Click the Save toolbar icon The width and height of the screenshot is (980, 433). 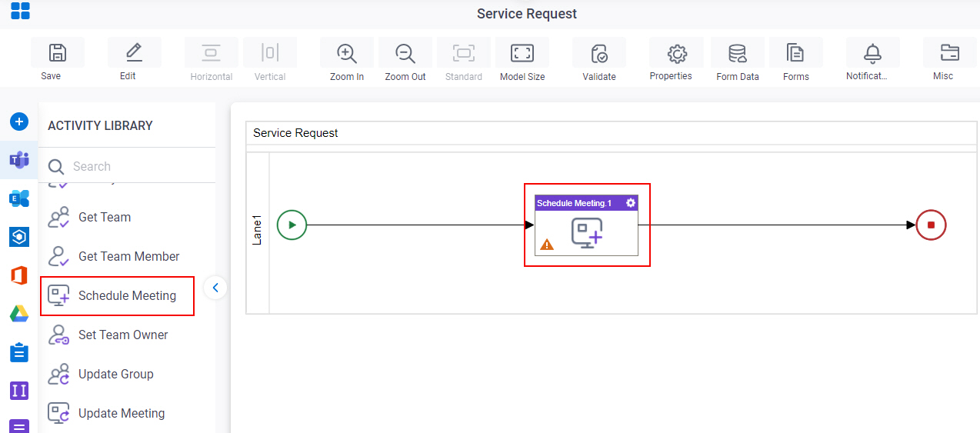[58, 53]
